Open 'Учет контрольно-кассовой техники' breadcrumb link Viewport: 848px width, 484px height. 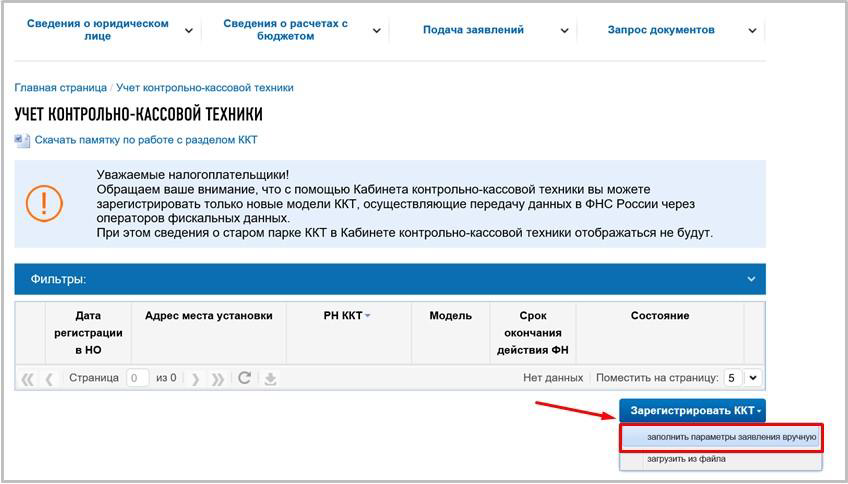coord(205,88)
